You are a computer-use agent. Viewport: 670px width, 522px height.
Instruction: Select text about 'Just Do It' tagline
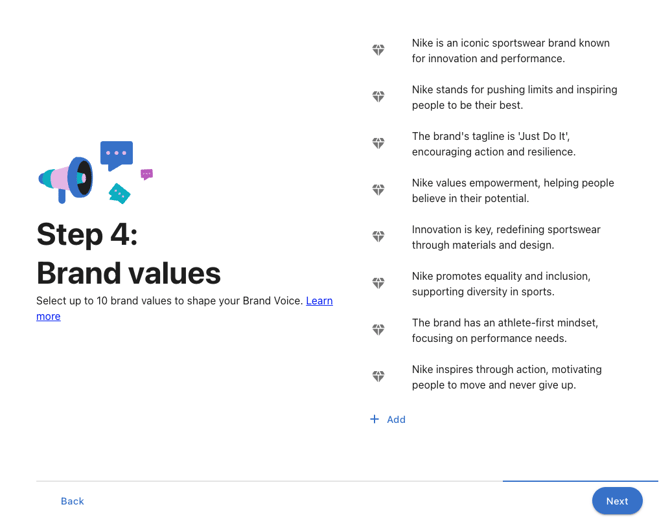494,144
